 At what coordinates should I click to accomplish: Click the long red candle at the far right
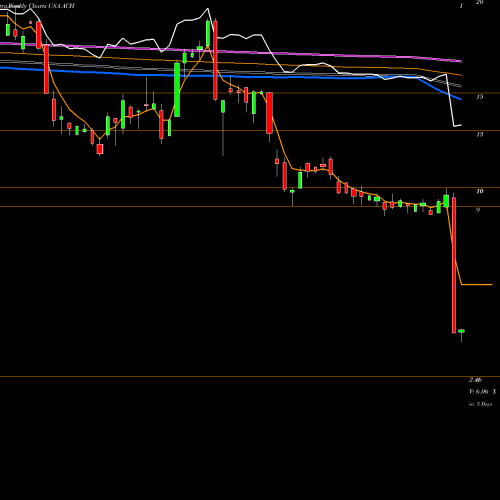coord(454,265)
